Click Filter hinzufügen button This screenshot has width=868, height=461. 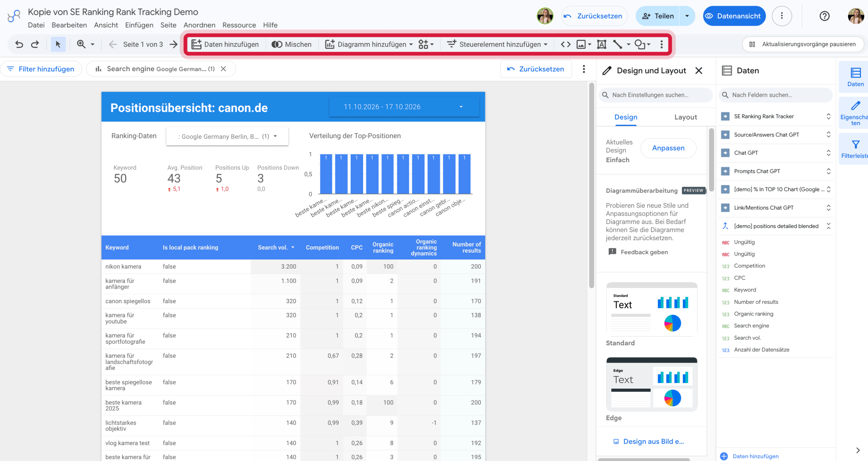point(41,69)
